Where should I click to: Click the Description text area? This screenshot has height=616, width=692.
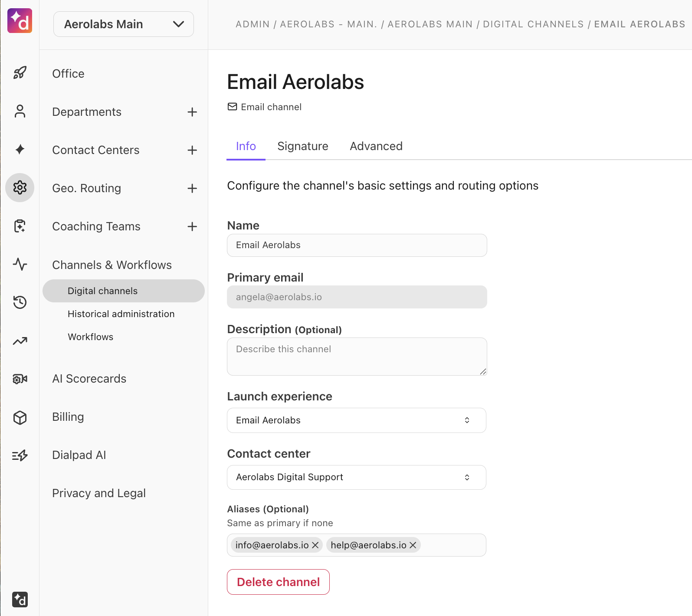357,357
